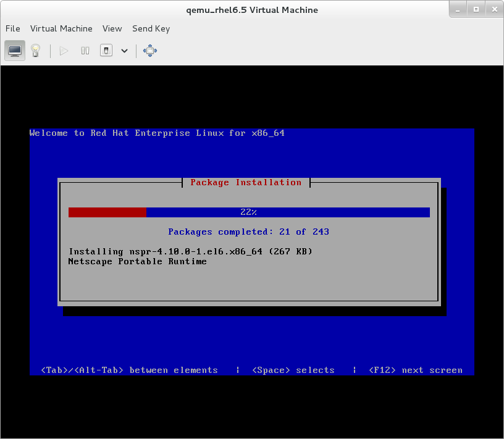This screenshot has height=439, width=504.
Task: Open the Send Key menu
Action: (151, 28)
